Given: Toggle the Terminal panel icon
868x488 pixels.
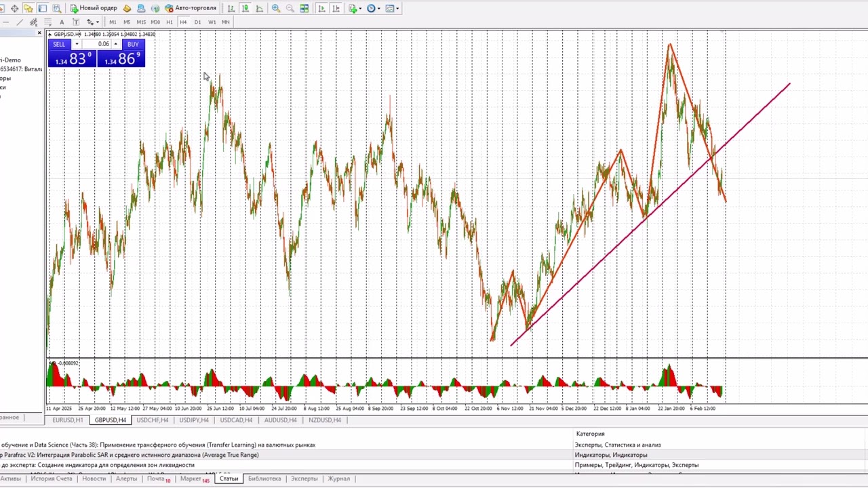Looking at the screenshot, I should point(42,8).
